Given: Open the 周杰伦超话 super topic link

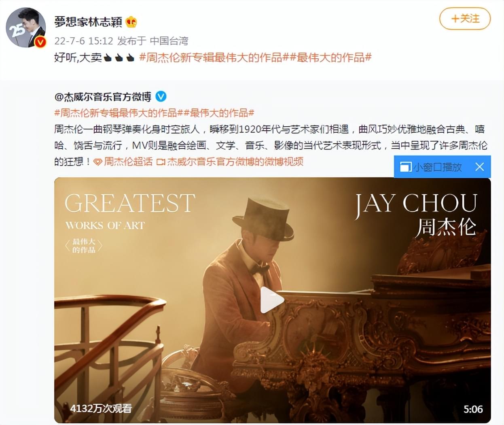Looking at the screenshot, I should (128, 162).
